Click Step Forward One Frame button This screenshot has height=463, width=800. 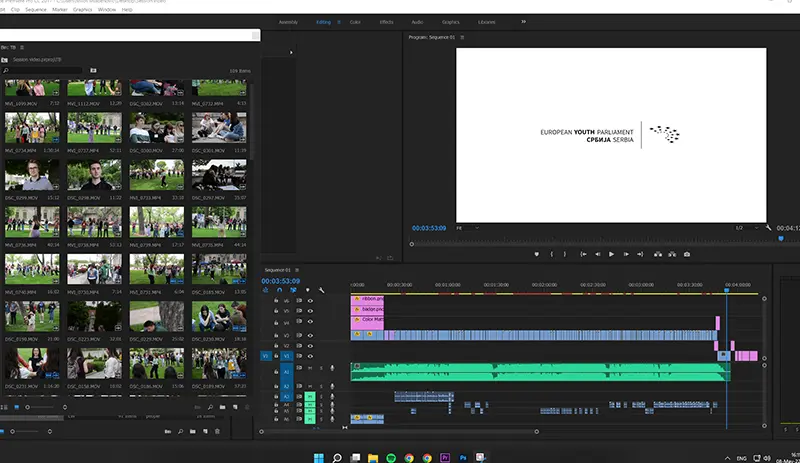(626, 254)
